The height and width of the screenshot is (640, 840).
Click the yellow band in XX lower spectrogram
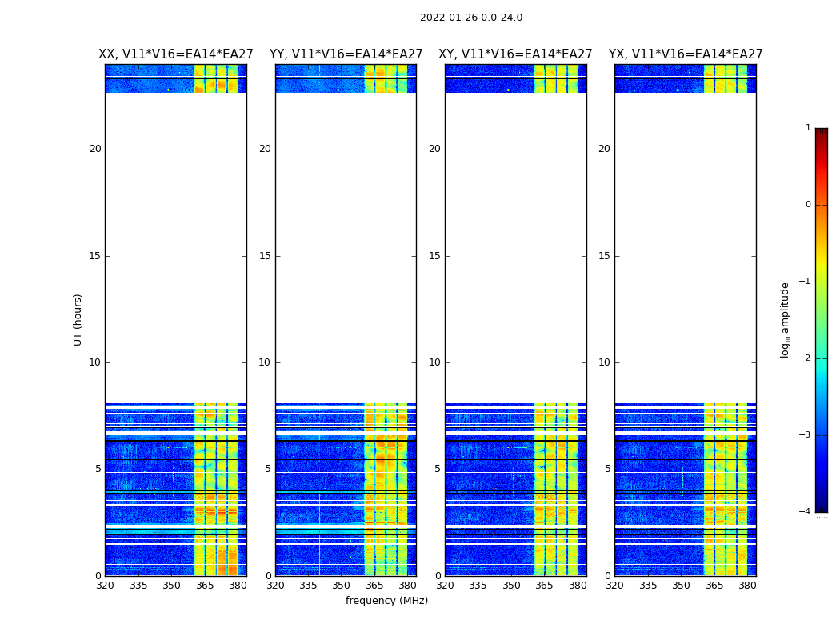pos(215,490)
